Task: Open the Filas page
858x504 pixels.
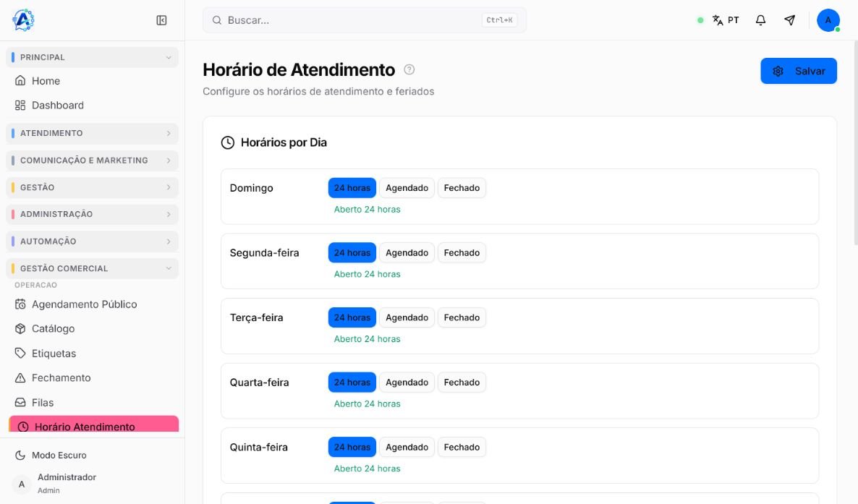Action: [92, 402]
